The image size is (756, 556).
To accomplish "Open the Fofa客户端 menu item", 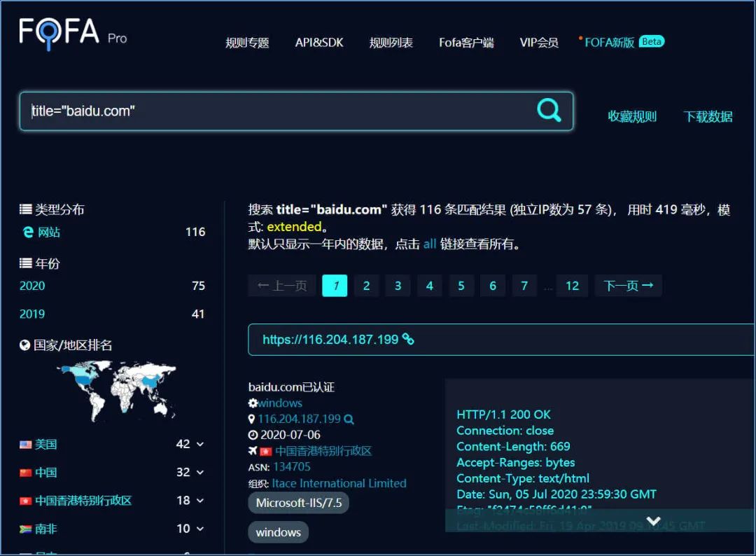I will (x=466, y=43).
